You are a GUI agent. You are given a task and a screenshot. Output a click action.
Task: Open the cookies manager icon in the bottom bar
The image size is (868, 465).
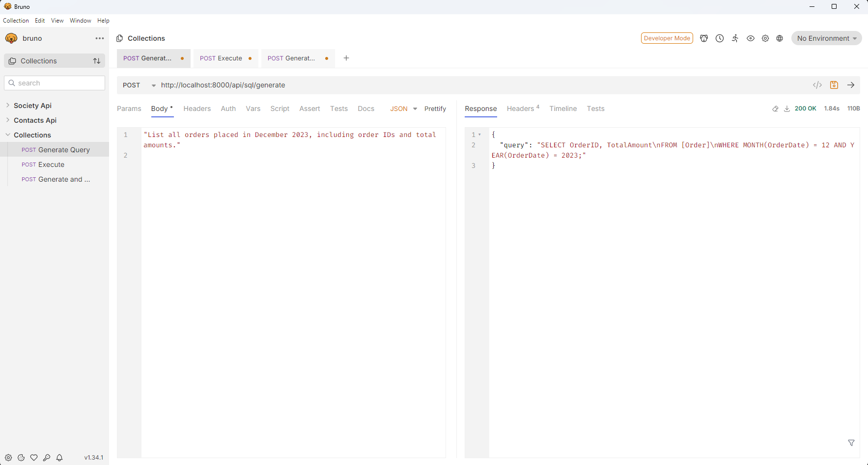point(21,457)
